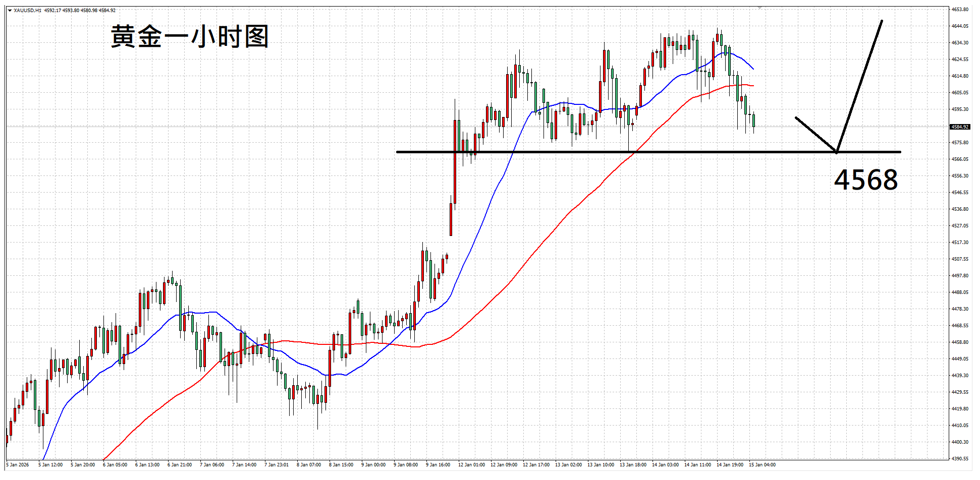Select the short descending black trend line

(814, 134)
